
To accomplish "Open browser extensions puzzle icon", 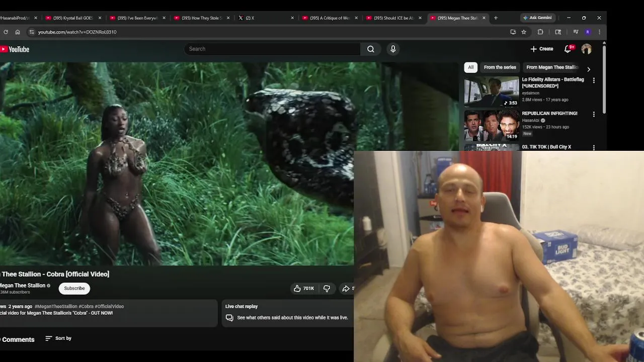I will click(x=540, y=32).
